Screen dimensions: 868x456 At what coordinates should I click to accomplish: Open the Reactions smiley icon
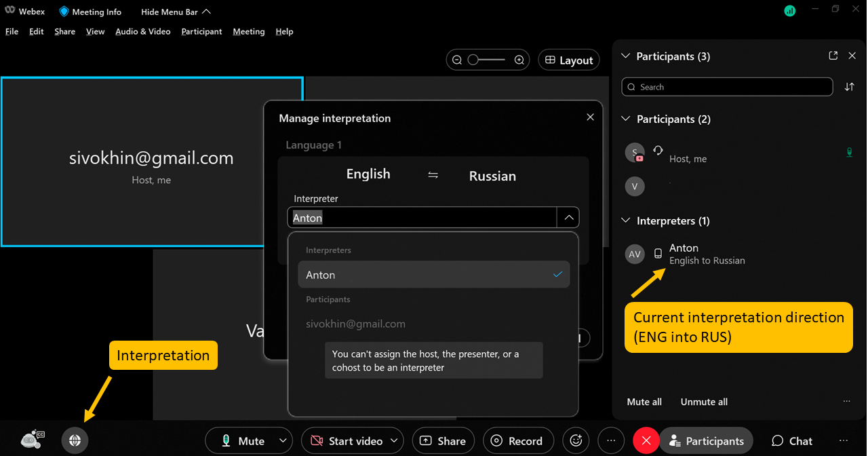576,440
